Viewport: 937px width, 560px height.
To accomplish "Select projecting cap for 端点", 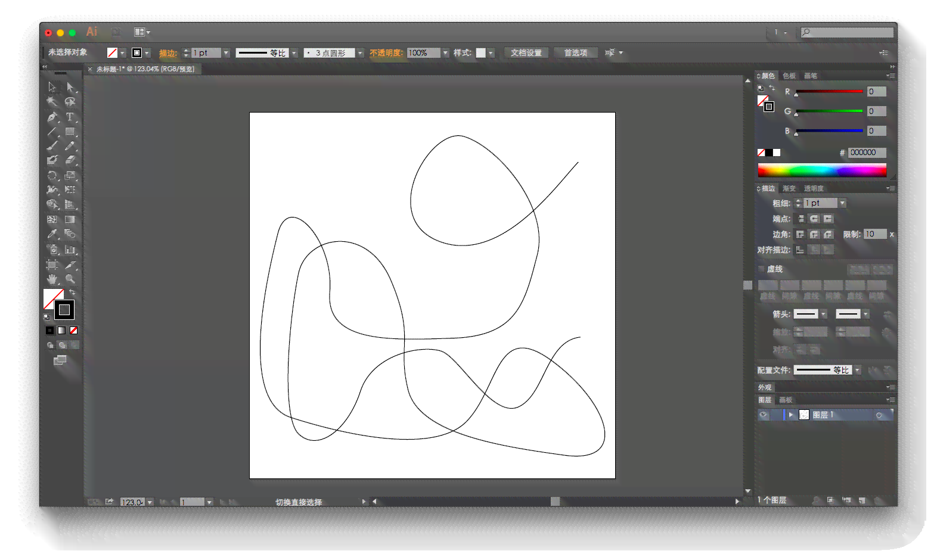I will (x=828, y=219).
